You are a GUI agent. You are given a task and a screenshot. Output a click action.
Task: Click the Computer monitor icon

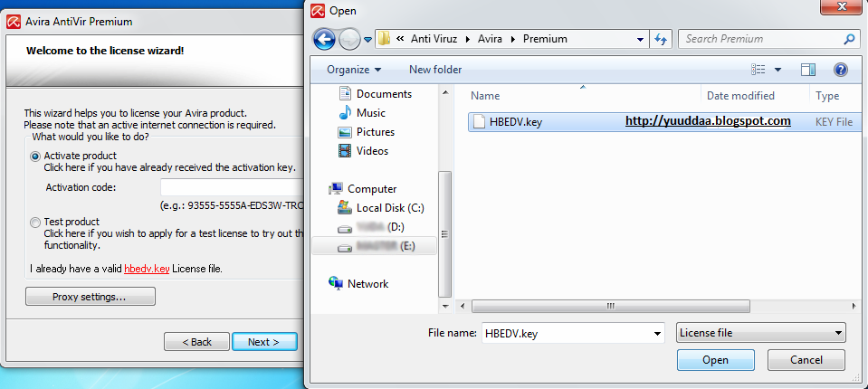point(335,189)
